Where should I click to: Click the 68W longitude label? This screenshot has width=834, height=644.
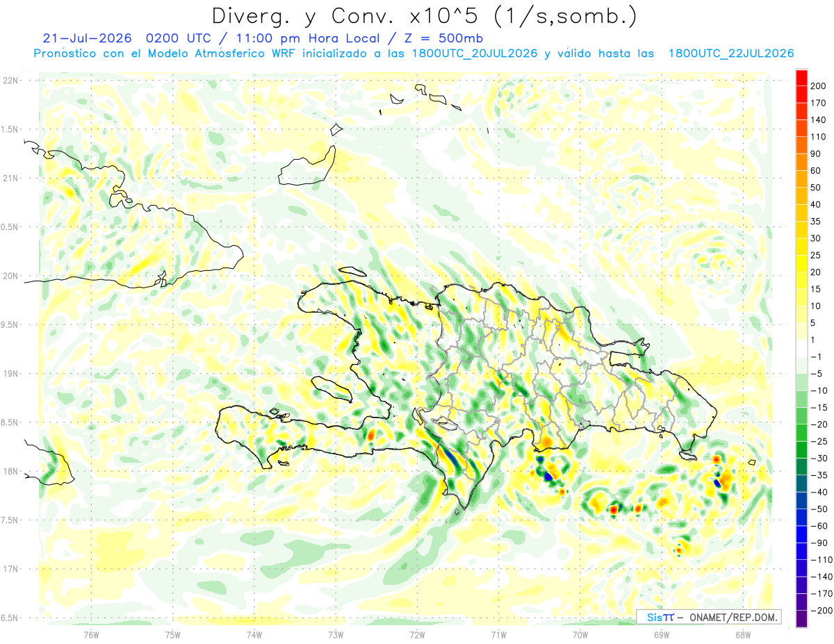[742, 634]
